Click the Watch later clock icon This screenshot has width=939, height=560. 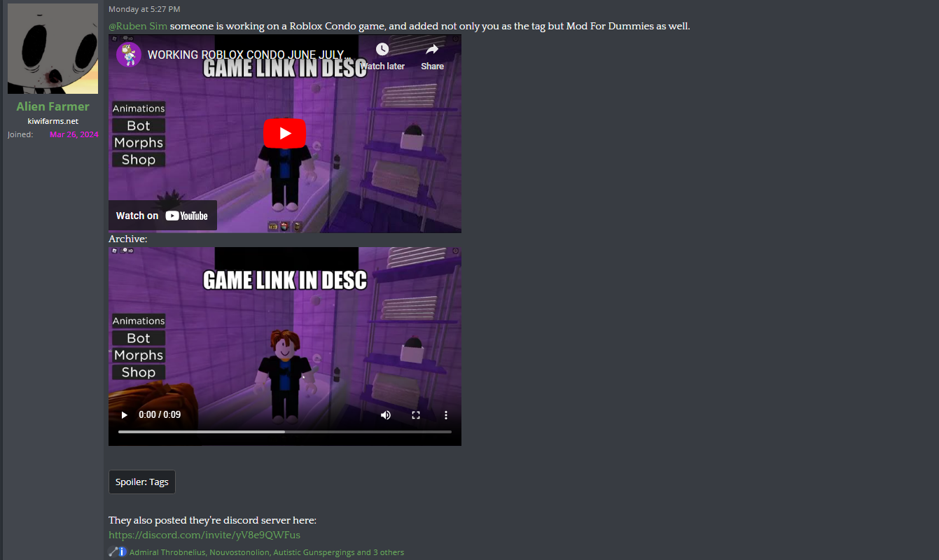point(382,49)
